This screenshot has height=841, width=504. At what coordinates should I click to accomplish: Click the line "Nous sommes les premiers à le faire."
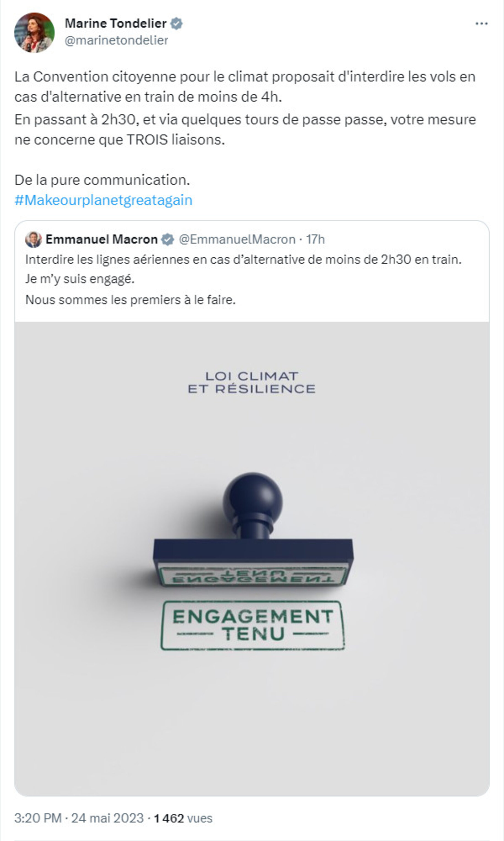(x=130, y=300)
